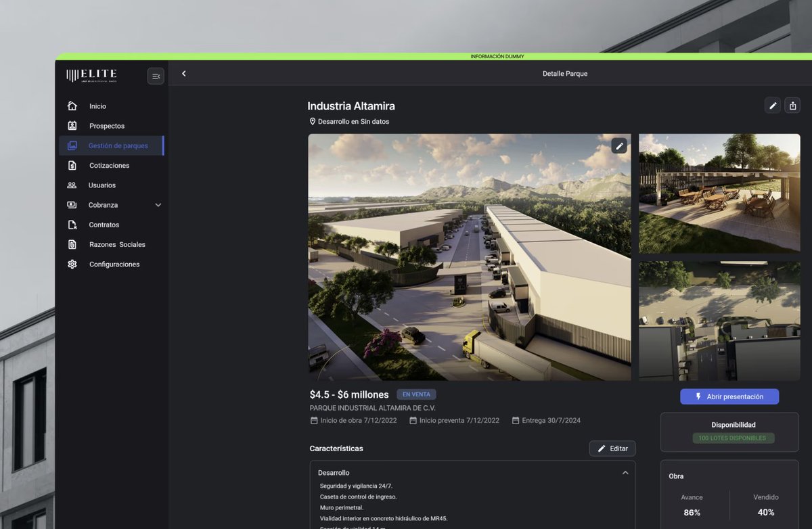
Task: Click the Cotizaciones document icon
Action: coord(72,165)
